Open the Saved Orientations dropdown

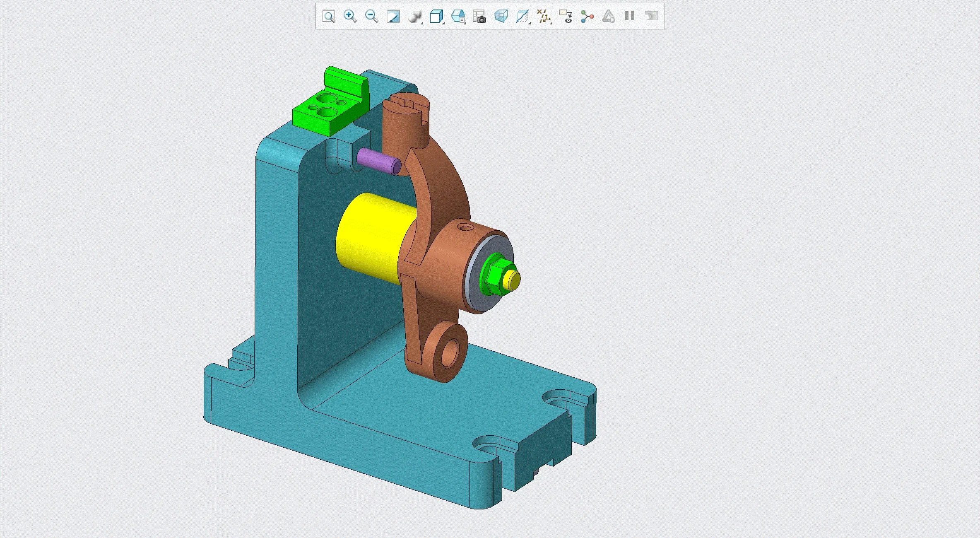click(x=458, y=17)
